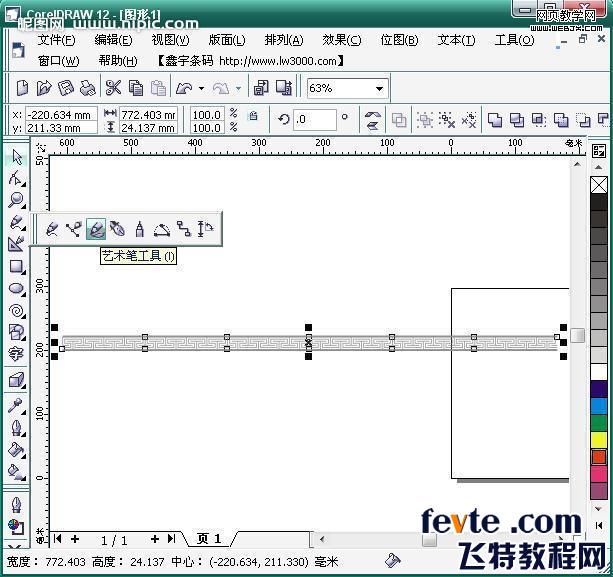Click the Paste icon
The image size is (613, 577).
coord(158,88)
